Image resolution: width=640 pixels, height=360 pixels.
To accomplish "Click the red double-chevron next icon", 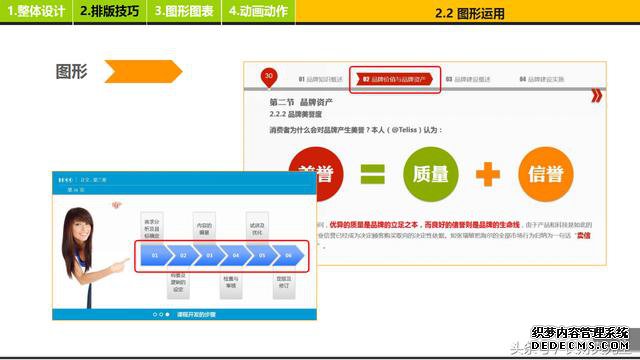I will pos(596,96).
